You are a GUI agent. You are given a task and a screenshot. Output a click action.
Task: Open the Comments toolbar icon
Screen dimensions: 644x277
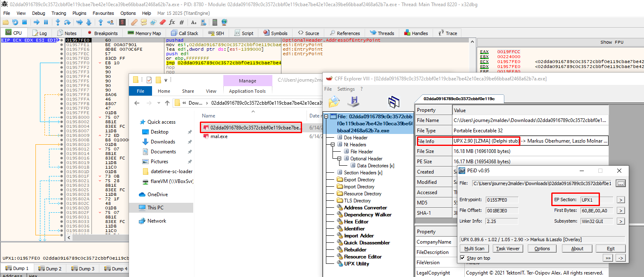[144, 22]
